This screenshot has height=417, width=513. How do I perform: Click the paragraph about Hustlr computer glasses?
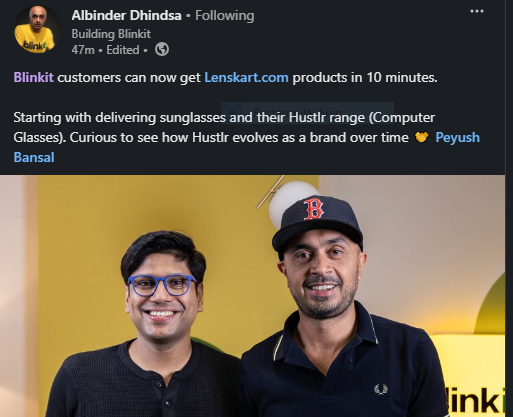(247, 137)
